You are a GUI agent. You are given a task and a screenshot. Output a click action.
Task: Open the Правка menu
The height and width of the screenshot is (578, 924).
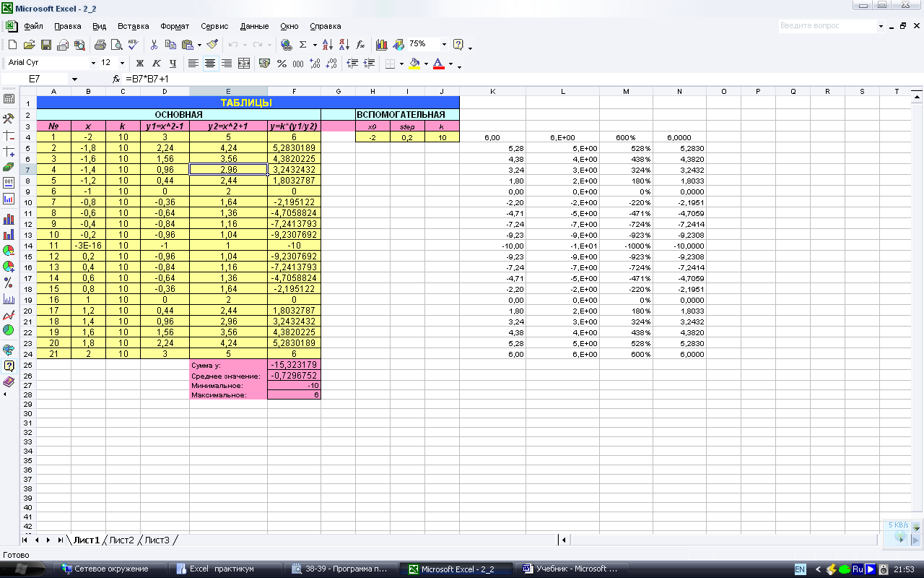tap(68, 26)
